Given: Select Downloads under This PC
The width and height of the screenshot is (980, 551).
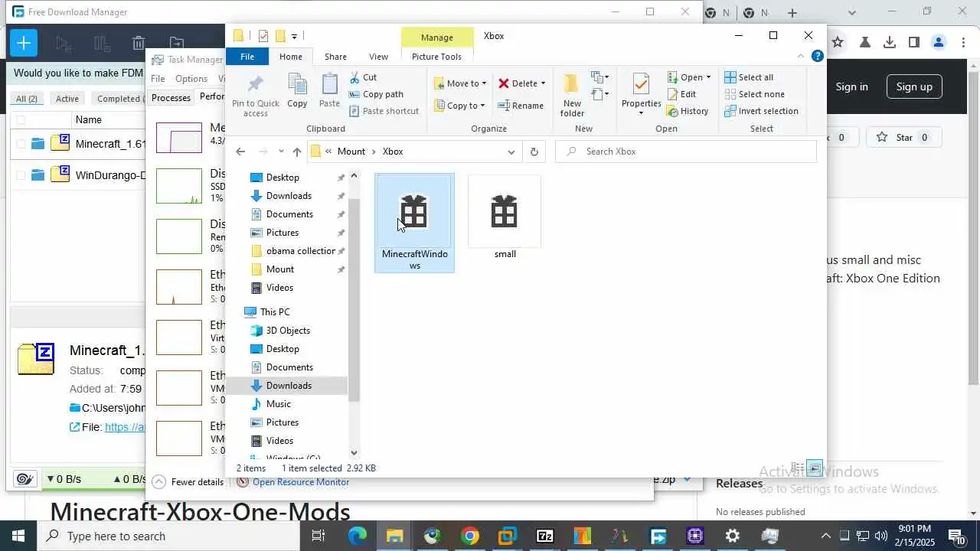Looking at the screenshot, I should click(x=289, y=386).
